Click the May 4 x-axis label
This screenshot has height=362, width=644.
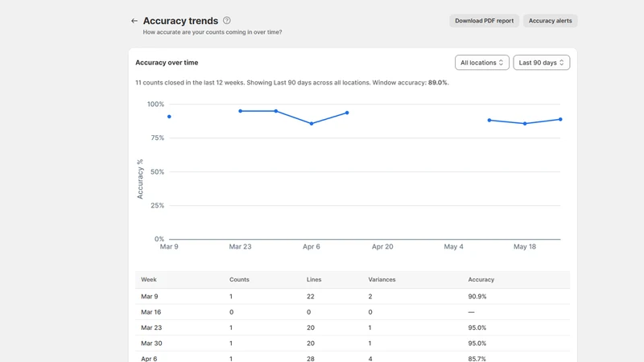(453, 247)
